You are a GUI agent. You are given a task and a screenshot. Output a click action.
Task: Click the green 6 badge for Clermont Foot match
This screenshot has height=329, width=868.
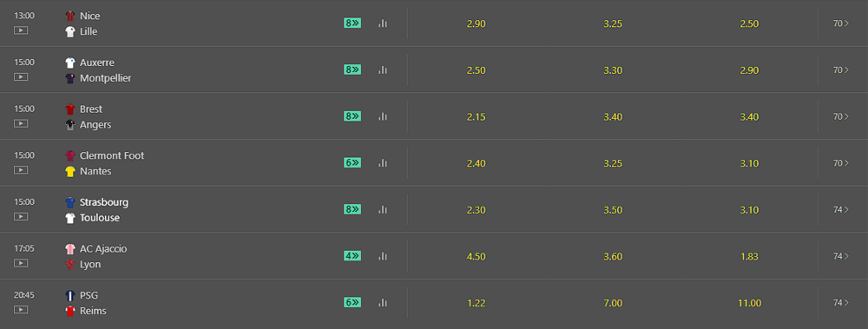coord(352,163)
